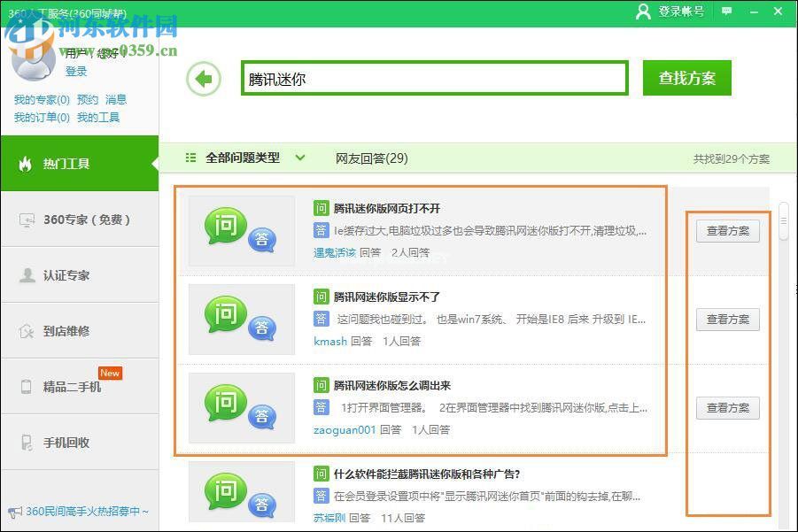Click 查看方案 for 腾讯迷你版网页打不开
Image resolution: width=798 pixels, height=532 pixels.
tap(727, 231)
